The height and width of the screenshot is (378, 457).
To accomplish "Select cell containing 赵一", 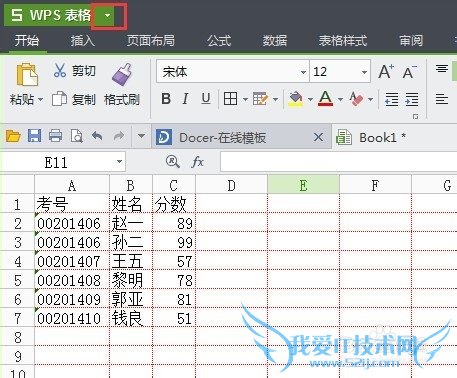I will (131, 223).
